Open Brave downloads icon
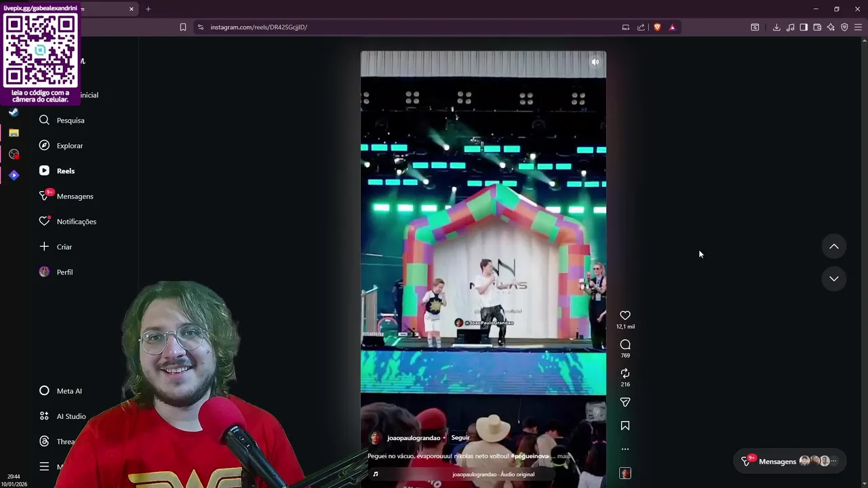The image size is (868, 488). (776, 27)
